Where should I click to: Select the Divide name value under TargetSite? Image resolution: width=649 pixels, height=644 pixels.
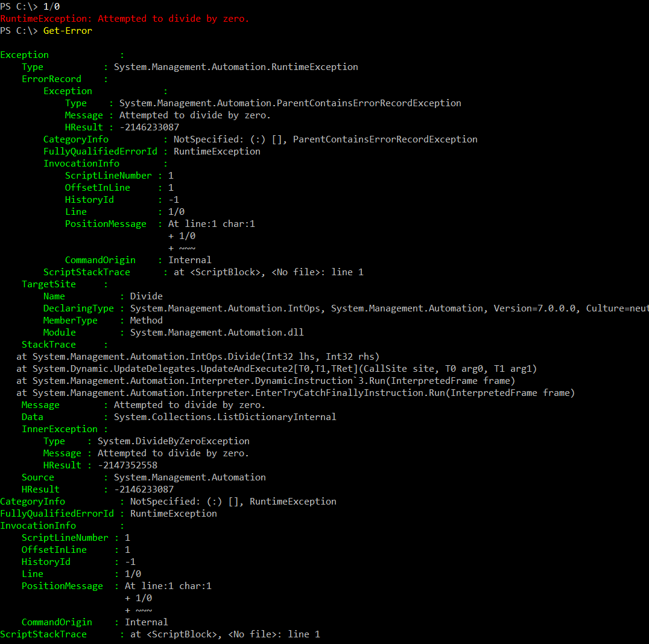[x=147, y=296]
